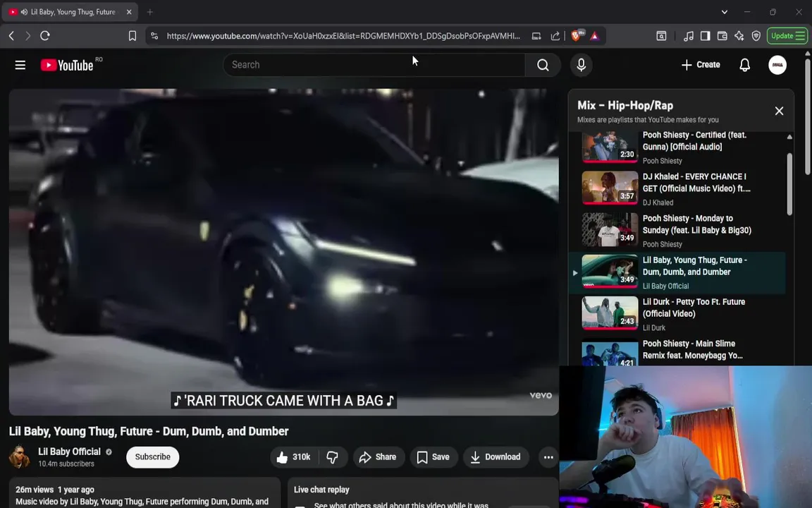Play Pooh Shiesty - Monday to Sunday
This screenshot has height=508, width=812.
tap(677, 231)
